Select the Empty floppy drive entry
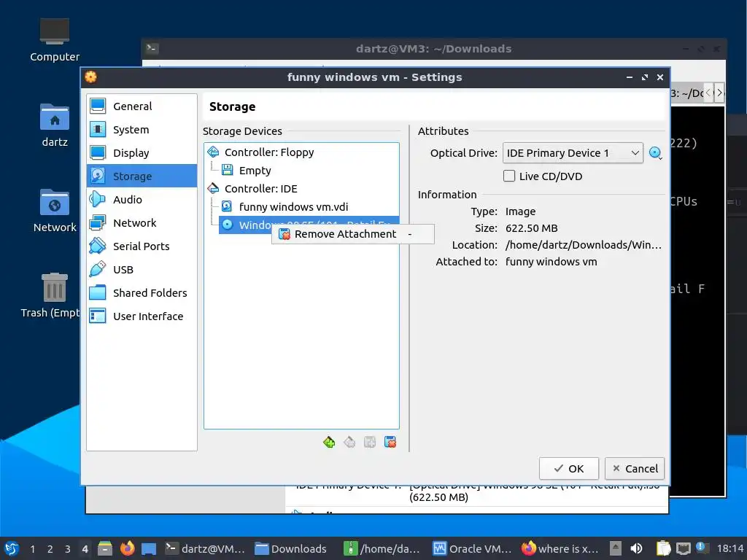 pyautogui.click(x=255, y=170)
